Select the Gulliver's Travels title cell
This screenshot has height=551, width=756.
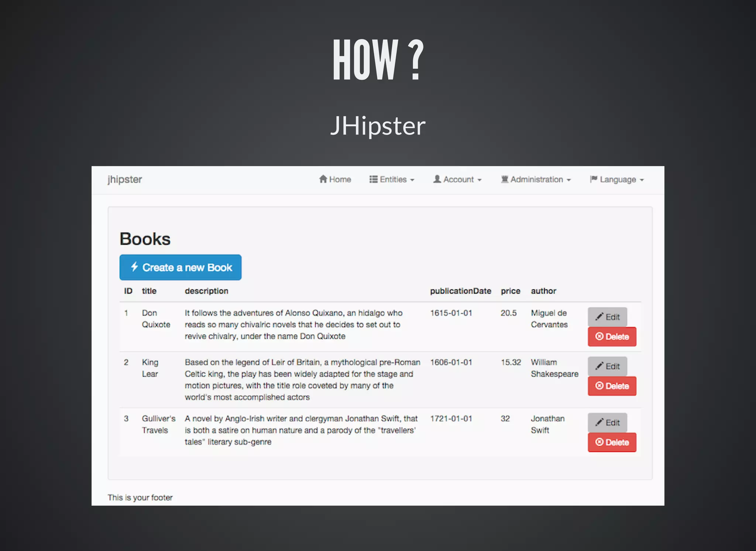159,424
